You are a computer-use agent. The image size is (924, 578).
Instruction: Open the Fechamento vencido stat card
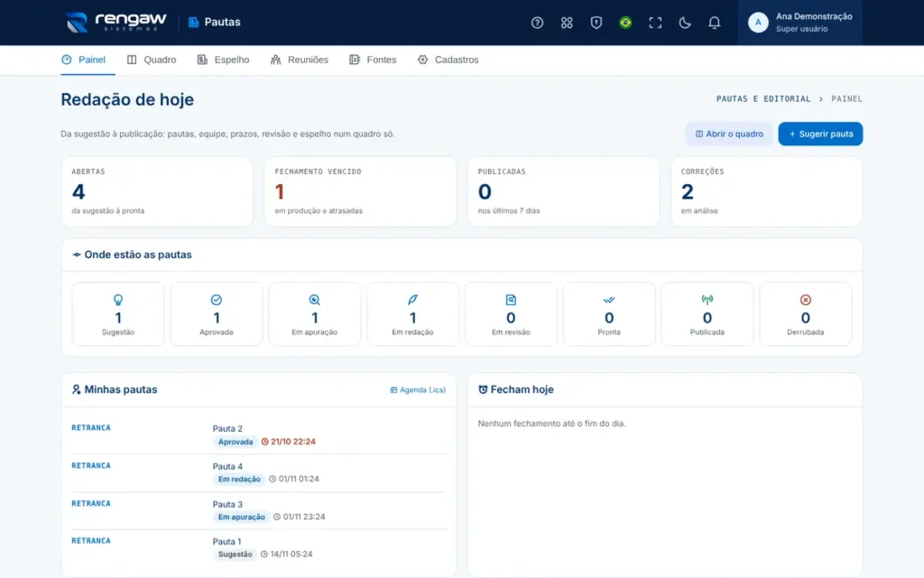[x=360, y=191]
